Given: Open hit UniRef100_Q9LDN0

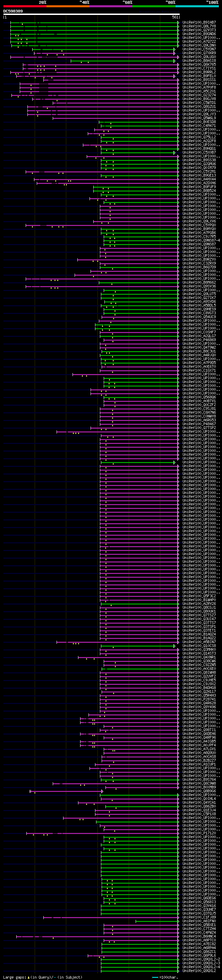Looking at the screenshot, I should 199,45.
